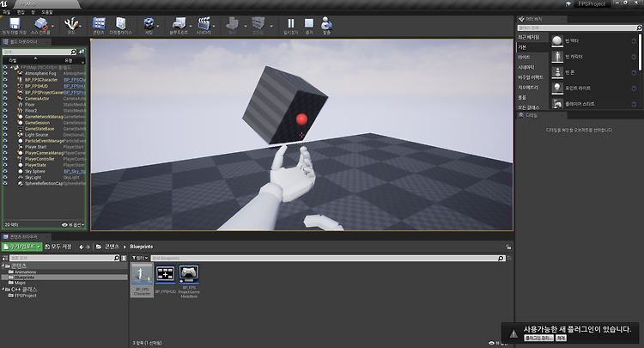The height and width of the screenshot is (348, 644).
Task: Open Cinematics dropdown arrow
Action: point(214,26)
